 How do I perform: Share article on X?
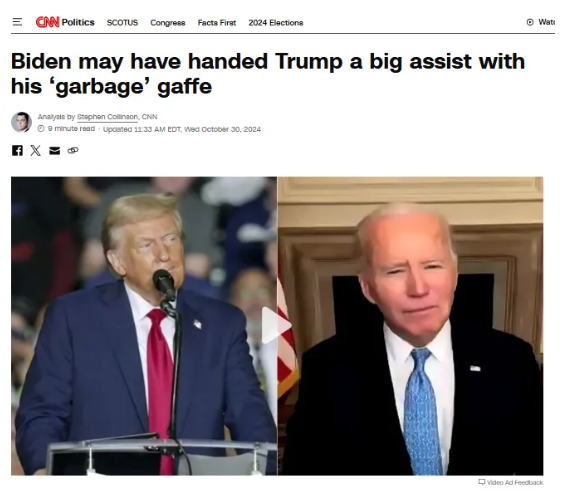(36, 150)
